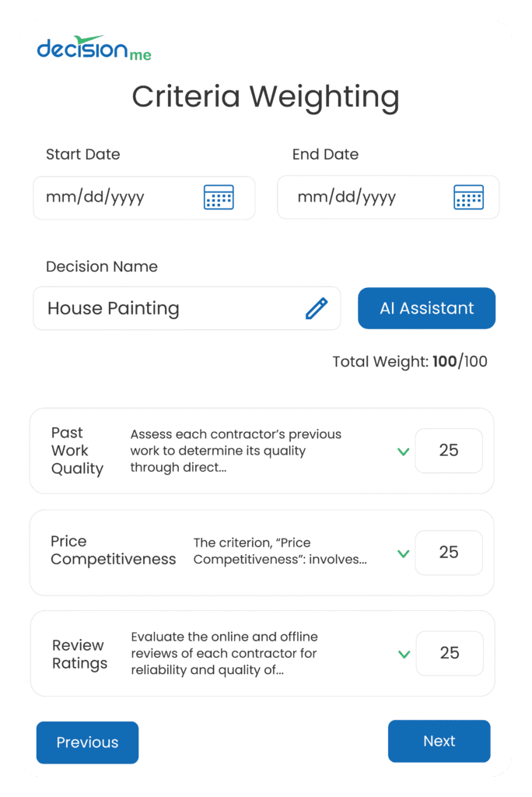Launch the AI Assistant button

(426, 308)
